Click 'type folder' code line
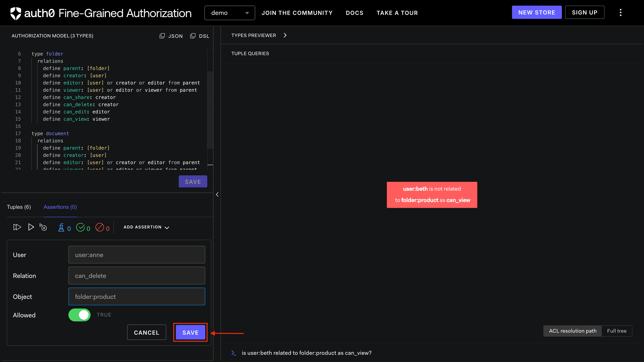This screenshot has width=644, height=362. click(47, 54)
